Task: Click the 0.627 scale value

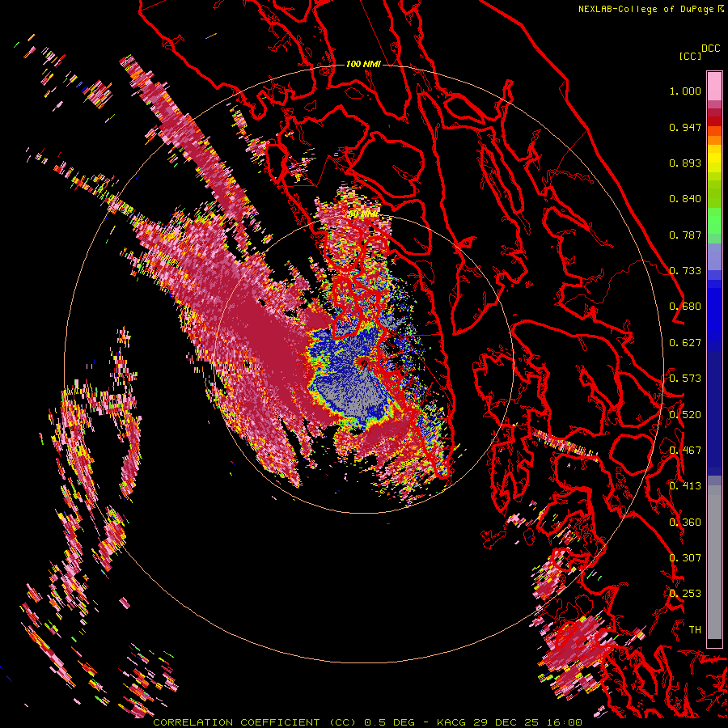Action: click(685, 343)
